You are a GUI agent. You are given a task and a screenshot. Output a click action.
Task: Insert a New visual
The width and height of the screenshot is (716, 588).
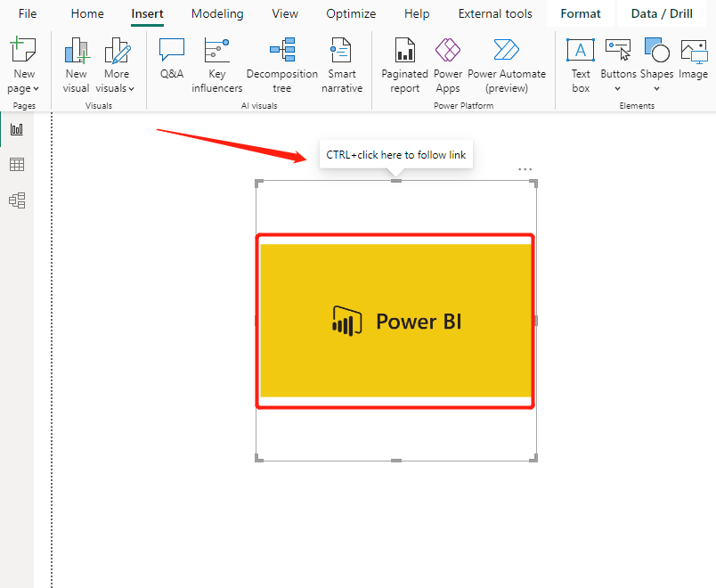76,65
